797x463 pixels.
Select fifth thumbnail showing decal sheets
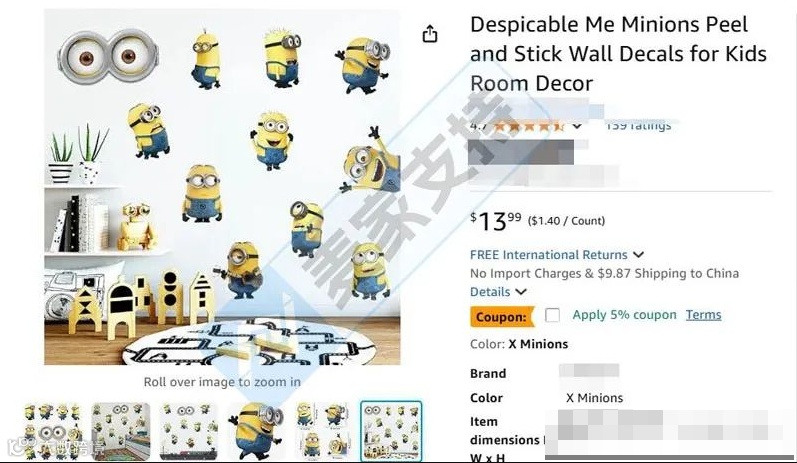pyautogui.click(x=324, y=431)
